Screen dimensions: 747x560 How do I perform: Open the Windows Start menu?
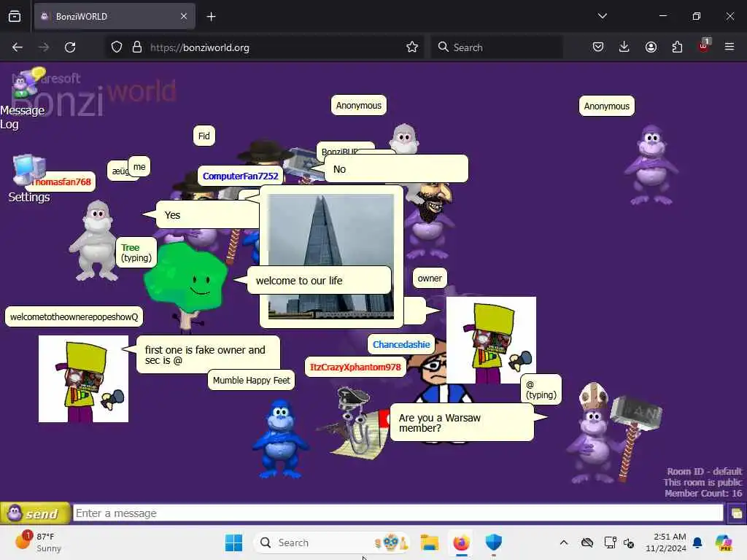click(233, 542)
